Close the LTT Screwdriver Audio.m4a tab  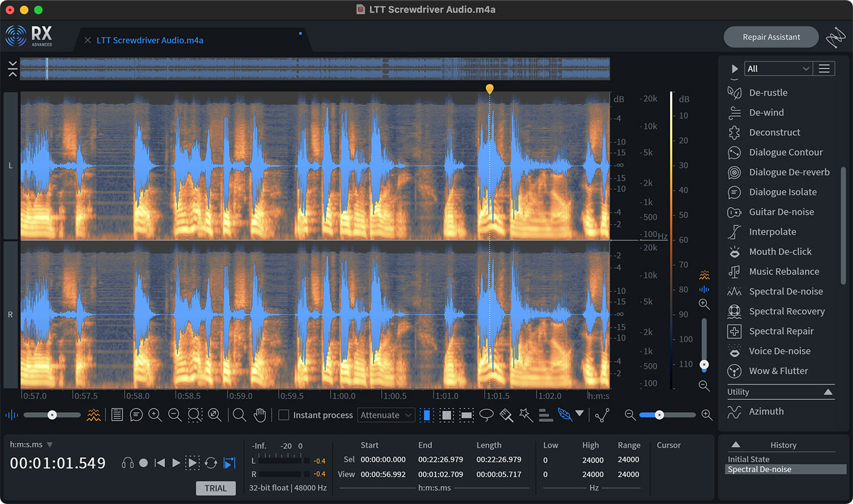click(x=87, y=40)
